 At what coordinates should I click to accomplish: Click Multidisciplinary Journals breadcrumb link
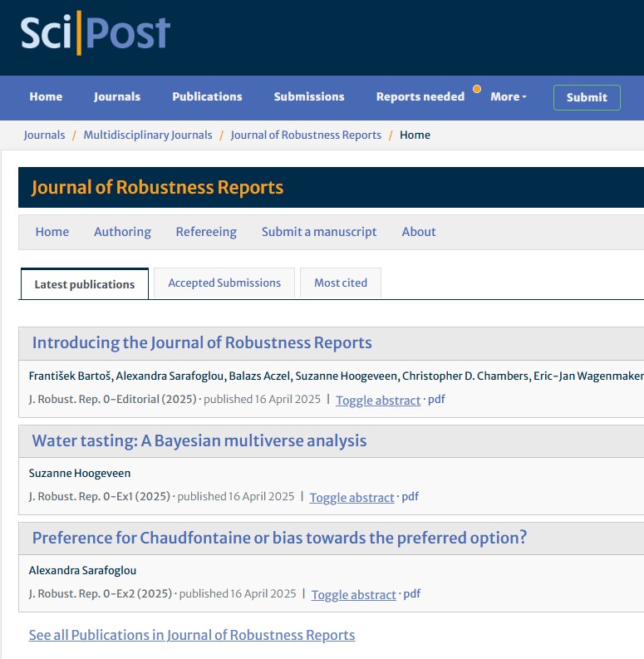(x=148, y=135)
